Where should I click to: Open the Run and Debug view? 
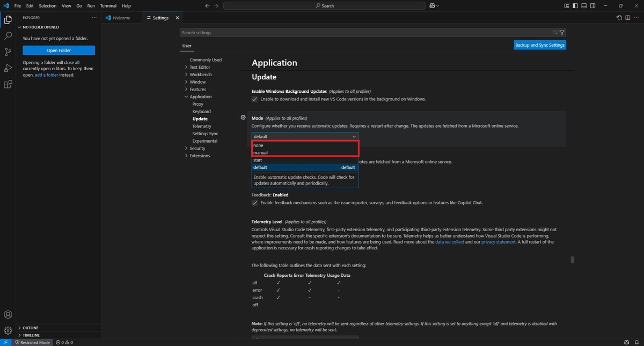pos(8,68)
